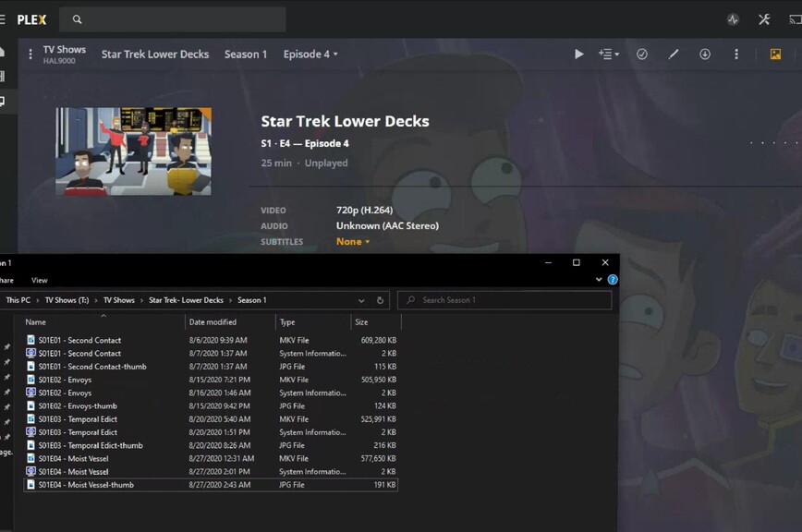Viewport: 802px width, 532px height.
Task: Click the Search Season 1 field
Action: tap(504, 300)
